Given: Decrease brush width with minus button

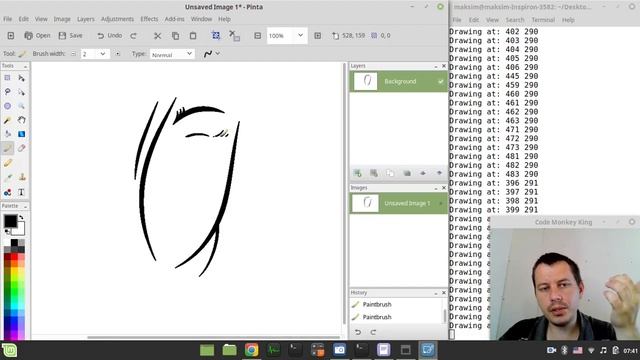Looking at the screenshot, I should tap(73, 53).
